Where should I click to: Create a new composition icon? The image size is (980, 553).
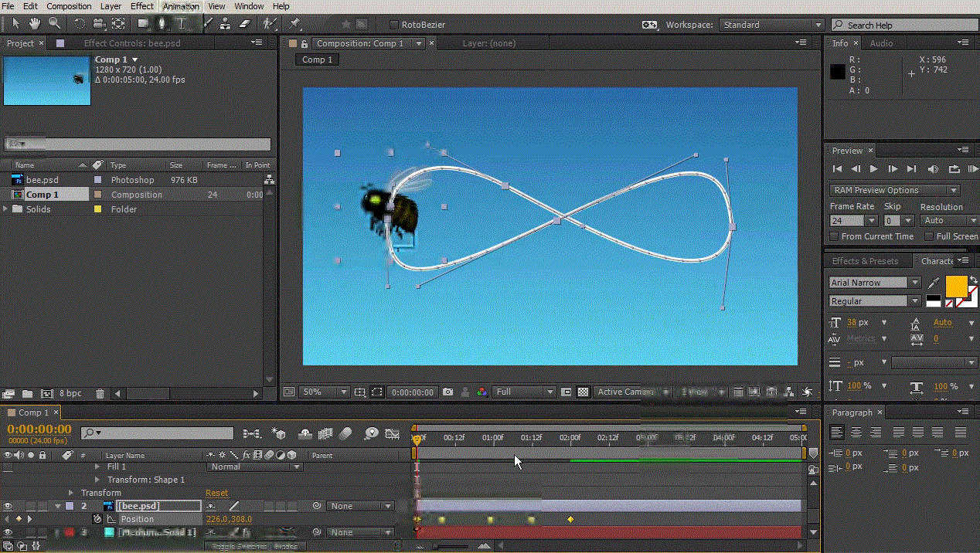(x=46, y=393)
